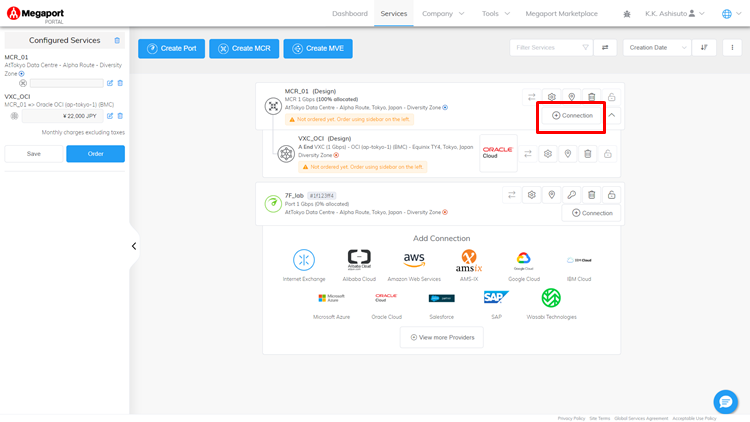Toggle the lock on MCR_01
Viewport: 750px width, 422px height.
tap(611, 97)
